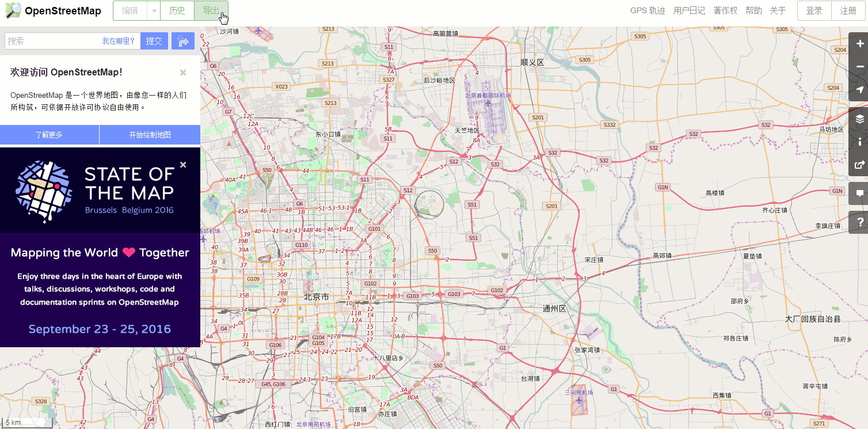The height and width of the screenshot is (429, 868).
Task: Add a note with the speech bubble icon
Action: pyautogui.click(x=859, y=193)
